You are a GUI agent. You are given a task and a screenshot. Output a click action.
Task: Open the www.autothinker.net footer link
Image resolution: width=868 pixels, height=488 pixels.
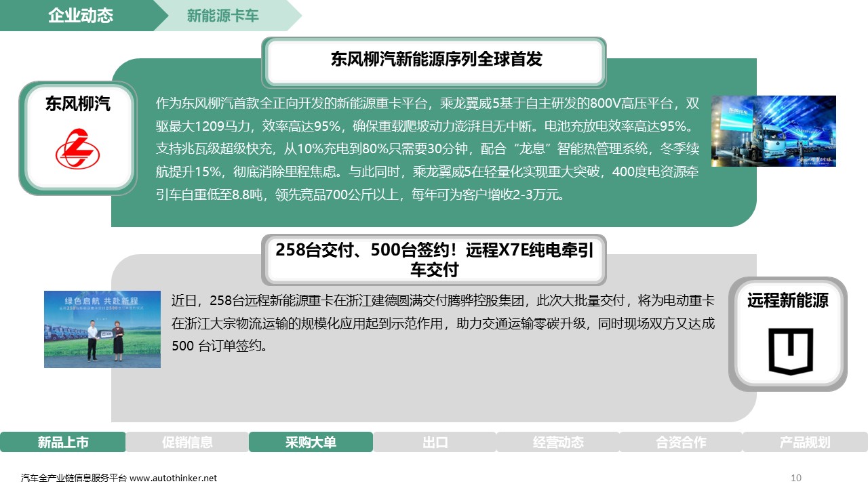174,478
